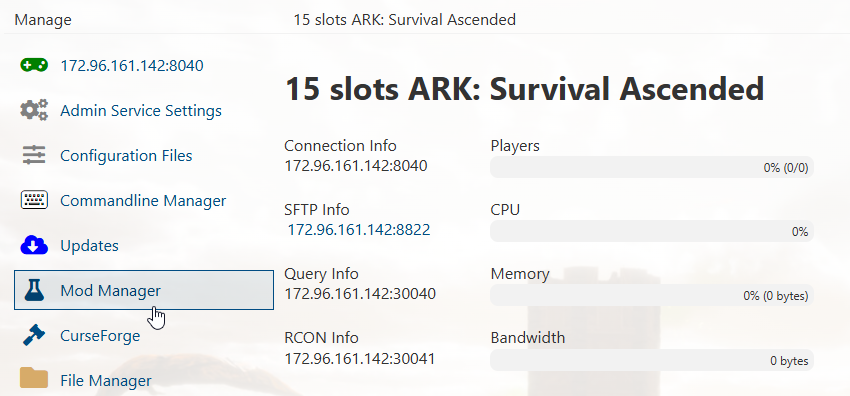Click the keyboard icon for Commandline Manager

(x=34, y=200)
